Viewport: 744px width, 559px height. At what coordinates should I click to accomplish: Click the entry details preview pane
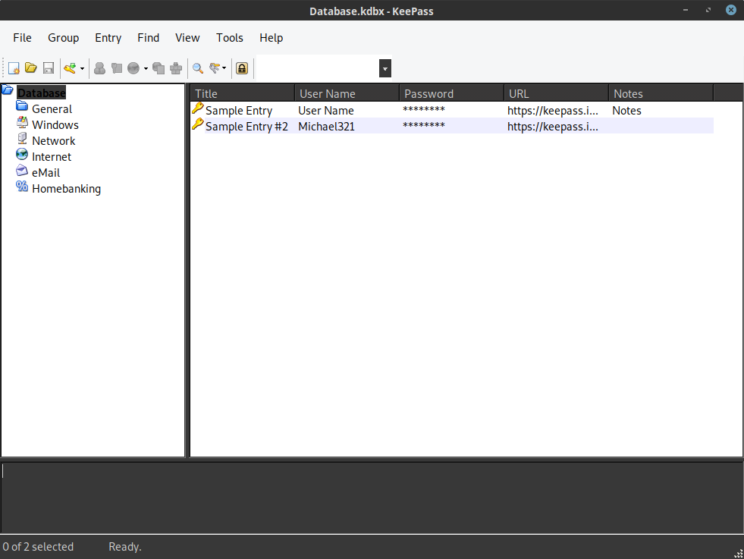372,498
